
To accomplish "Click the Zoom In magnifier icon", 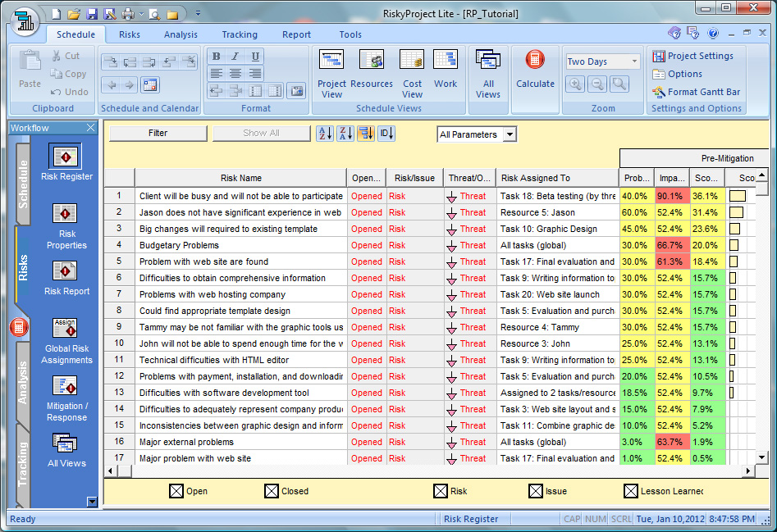I will coord(575,84).
